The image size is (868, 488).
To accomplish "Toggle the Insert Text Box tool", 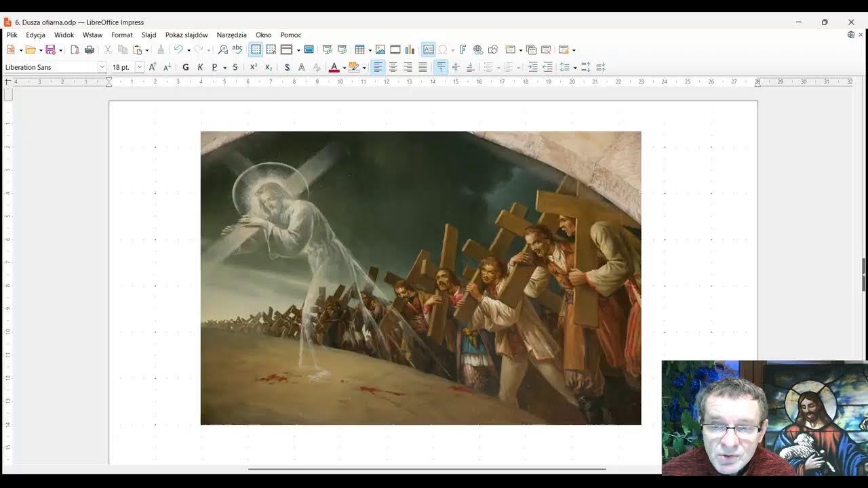I will pyautogui.click(x=428, y=49).
